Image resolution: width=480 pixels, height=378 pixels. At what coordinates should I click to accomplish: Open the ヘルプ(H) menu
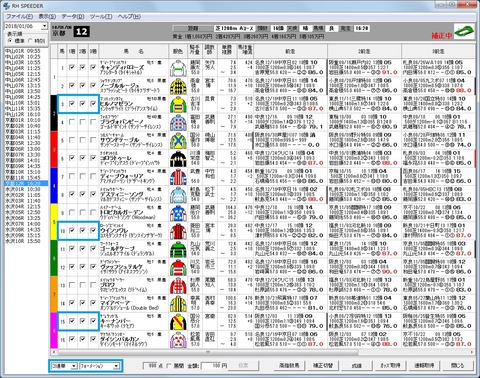coord(129,16)
